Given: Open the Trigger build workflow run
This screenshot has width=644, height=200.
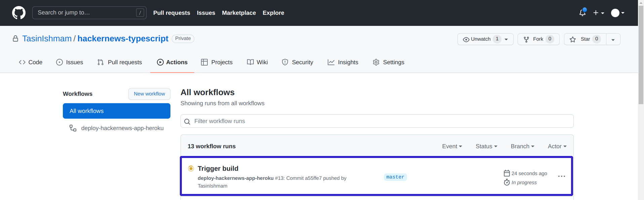Looking at the screenshot, I should pos(218,168).
